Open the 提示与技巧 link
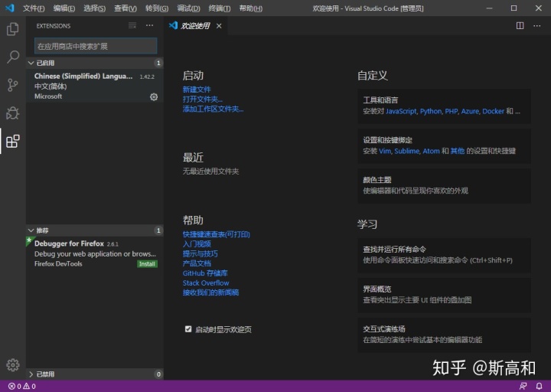The height and width of the screenshot is (392, 551). (201, 253)
